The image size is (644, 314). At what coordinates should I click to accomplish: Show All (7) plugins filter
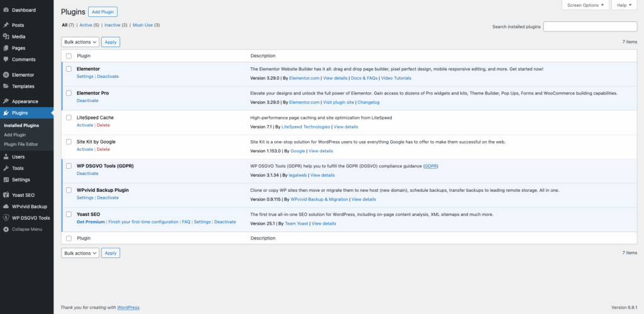(68, 25)
